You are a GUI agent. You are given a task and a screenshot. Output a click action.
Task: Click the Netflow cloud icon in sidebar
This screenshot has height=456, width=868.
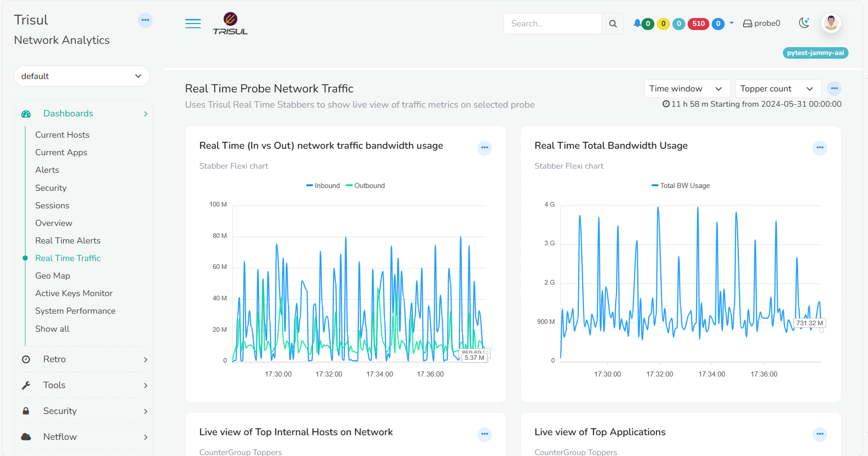[26, 437]
